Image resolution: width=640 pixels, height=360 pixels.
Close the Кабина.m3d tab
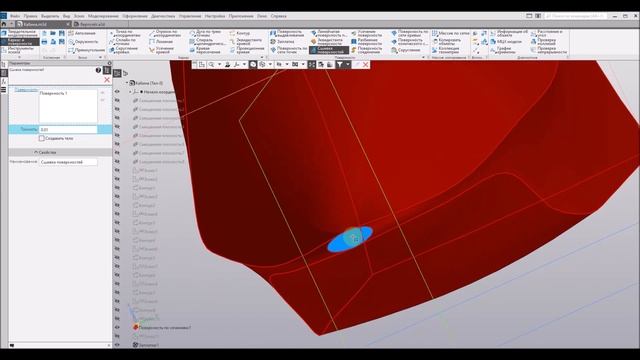click(x=68, y=24)
